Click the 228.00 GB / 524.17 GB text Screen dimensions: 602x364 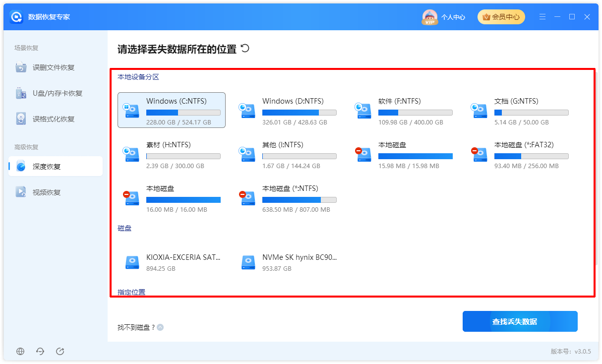179,122
